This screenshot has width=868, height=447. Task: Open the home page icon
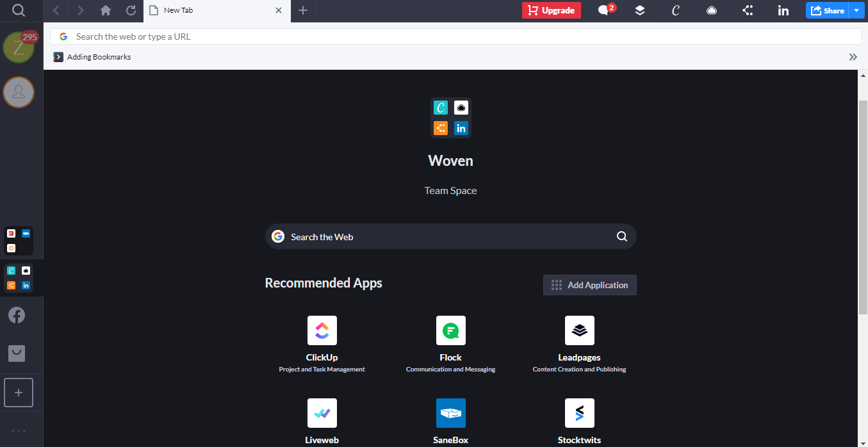[x=106, y=10]
